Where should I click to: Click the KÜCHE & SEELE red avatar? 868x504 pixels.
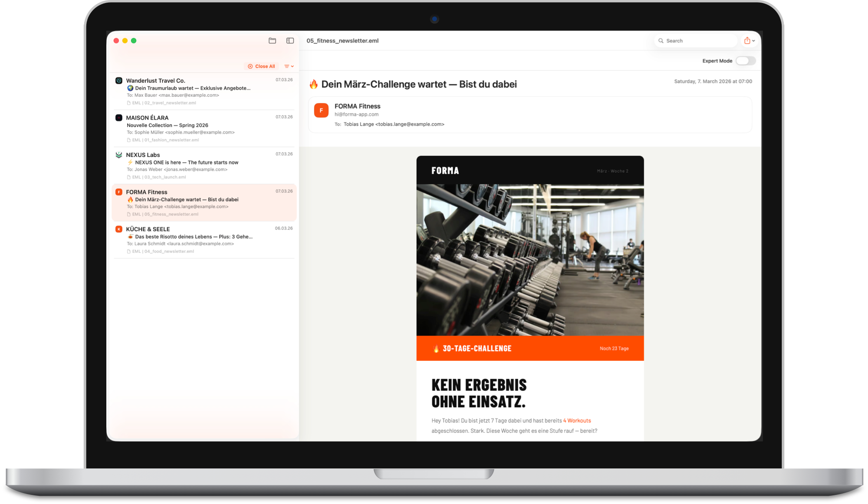(x=118, y=229)
